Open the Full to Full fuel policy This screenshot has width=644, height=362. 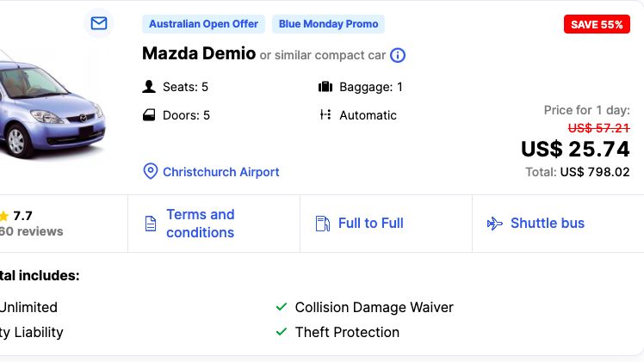tap(370, 224)
